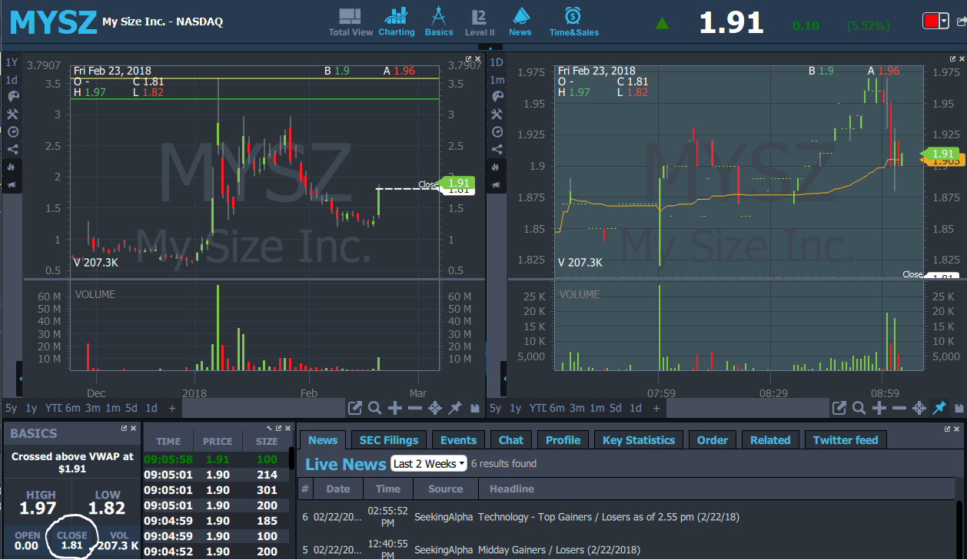Image resolution: width=967 pixels, height=560 pixels.
Task: Switch to the Chat tab
Action: 510,440
